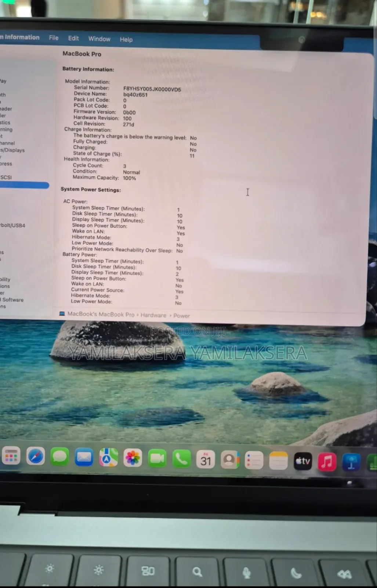This screenshot has height=588, width=377.
Task: Open the File menu
Action: coord(54,38)
